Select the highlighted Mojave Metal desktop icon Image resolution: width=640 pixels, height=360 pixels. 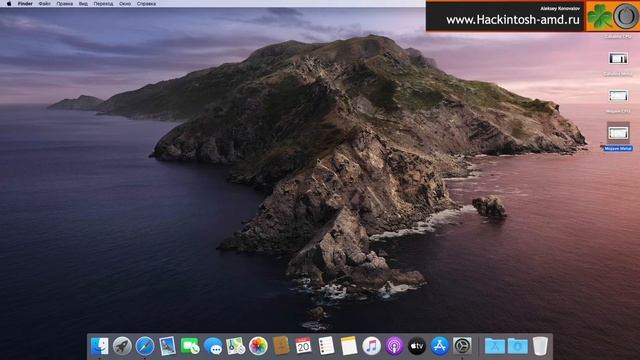pyautogui.click(x=618, y=133)
